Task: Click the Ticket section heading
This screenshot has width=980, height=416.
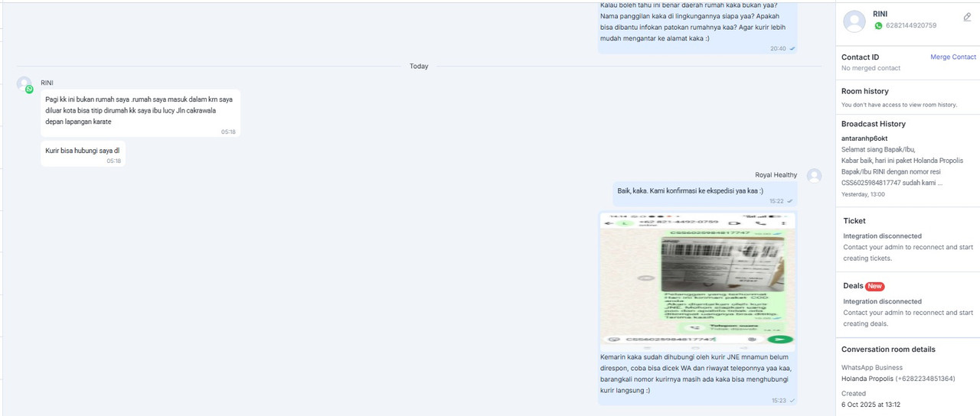Action: [x=854, y=221]
